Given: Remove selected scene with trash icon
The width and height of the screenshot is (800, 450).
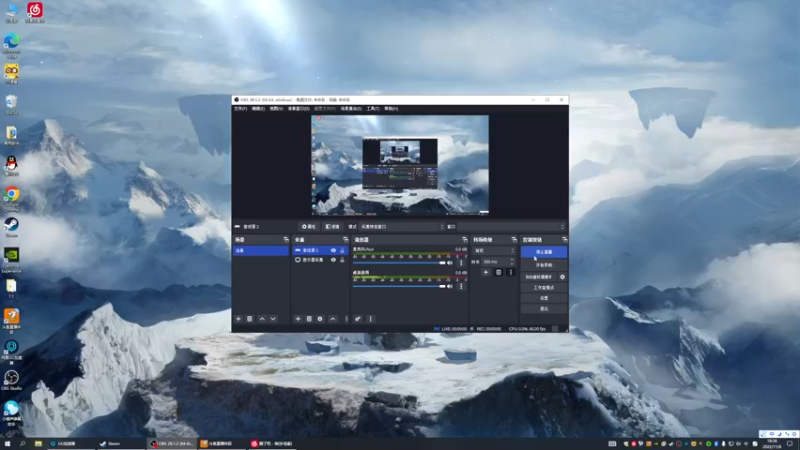Looking at the screenshot, I should click(x=249, y=319).
